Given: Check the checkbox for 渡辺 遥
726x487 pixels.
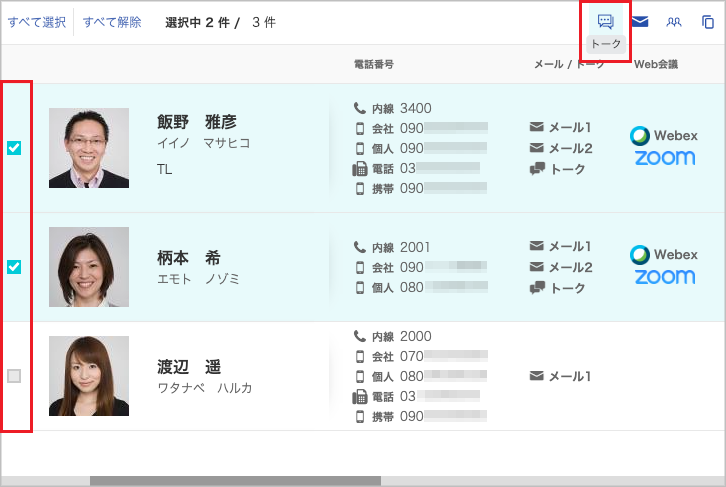Looking at the screenshot, I should pos(14,376).
